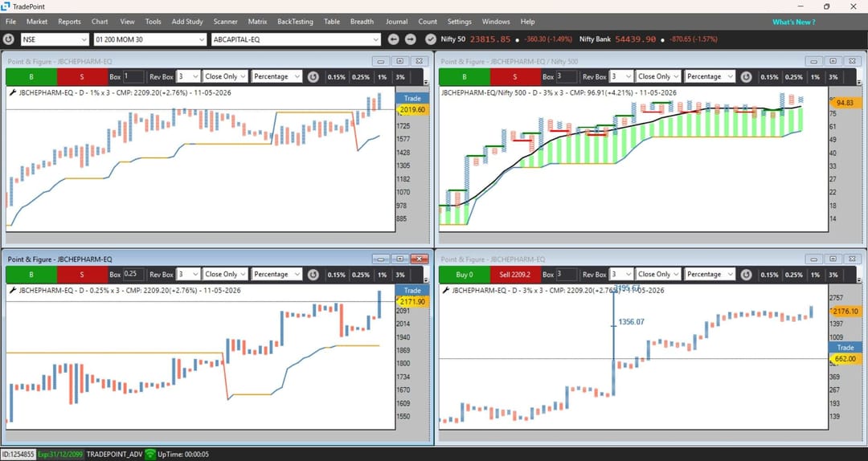The height and width of the screenshot is (461, 868).
Task: Click green B button in Nifty 500 chart
Action: 465,77
